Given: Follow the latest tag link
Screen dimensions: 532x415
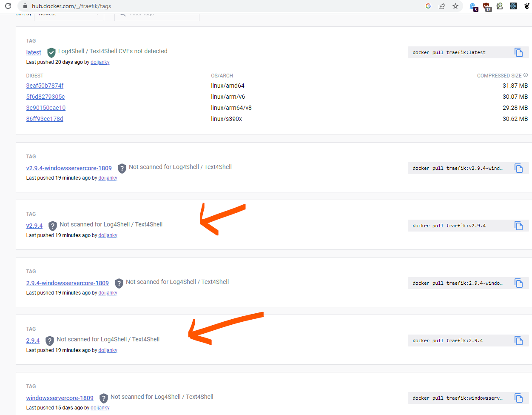Looking at the screenshot, I should pos(33,52).
